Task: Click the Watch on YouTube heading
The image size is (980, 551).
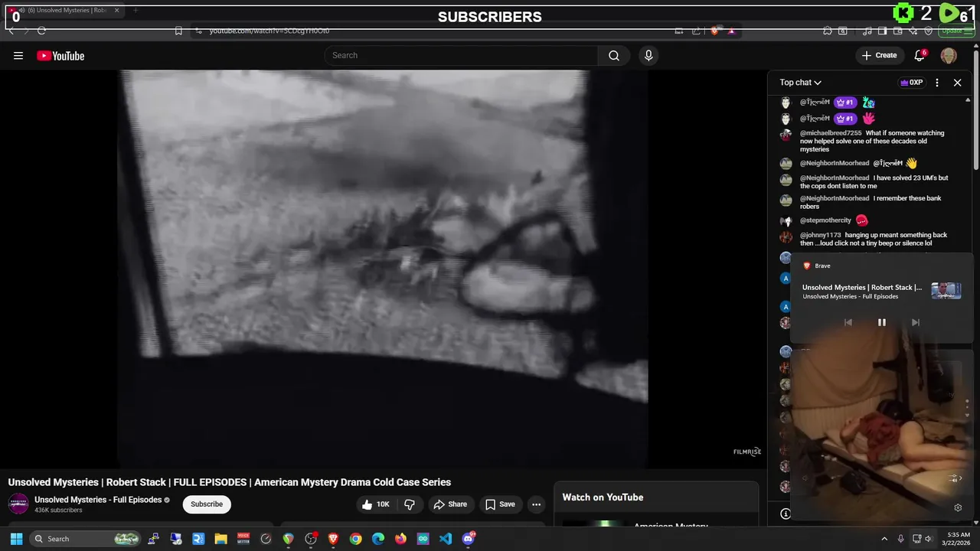Action: [603, 497]
